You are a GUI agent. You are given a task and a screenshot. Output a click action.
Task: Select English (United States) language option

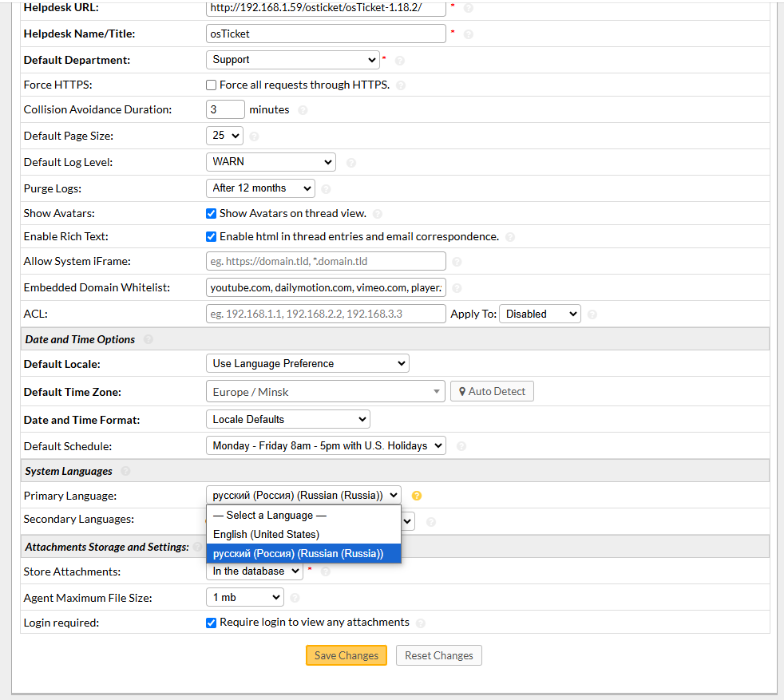(303, 535)
